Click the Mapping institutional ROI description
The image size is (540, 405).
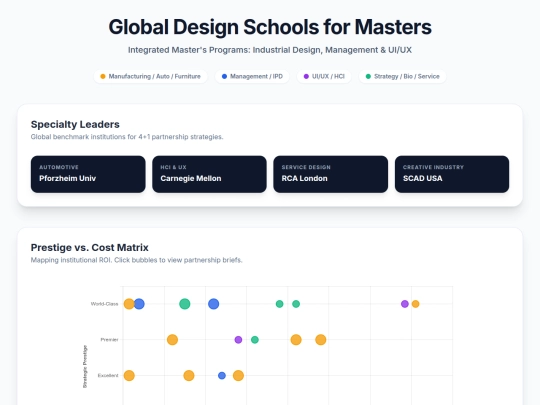click(x=136, y=260)
